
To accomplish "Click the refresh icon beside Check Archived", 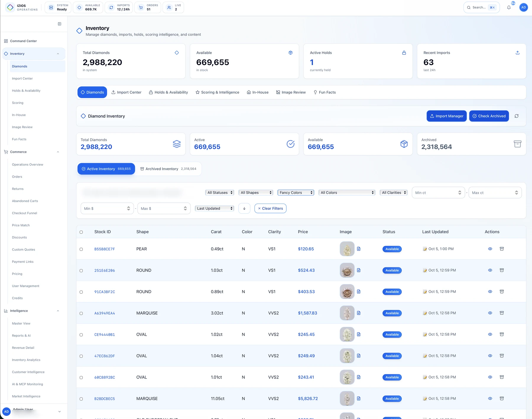I will tap(516, 116).
